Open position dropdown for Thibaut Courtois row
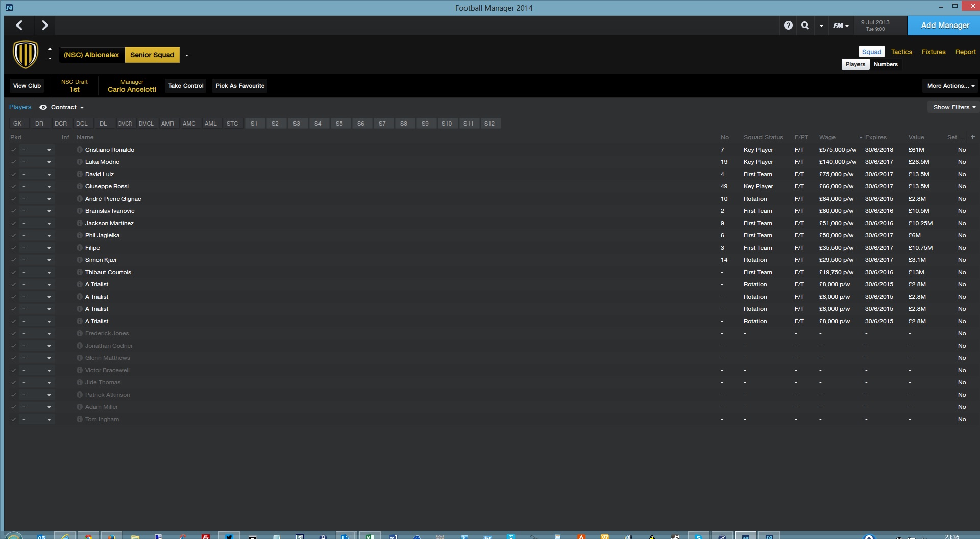Image resolution: width=980 pixels, height=539 pixels. [37, 272]
